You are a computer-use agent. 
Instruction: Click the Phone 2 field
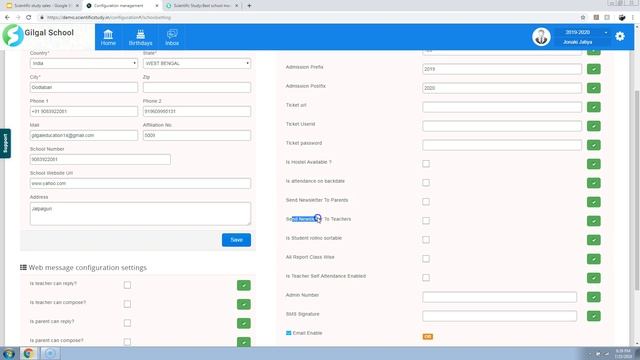[x=197, y=111]
